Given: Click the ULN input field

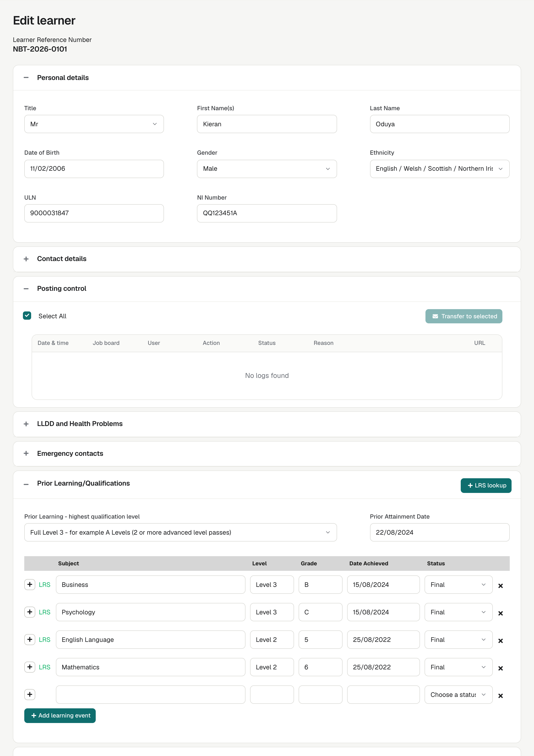Looking at the screenshot, I should tap(94, 213).
